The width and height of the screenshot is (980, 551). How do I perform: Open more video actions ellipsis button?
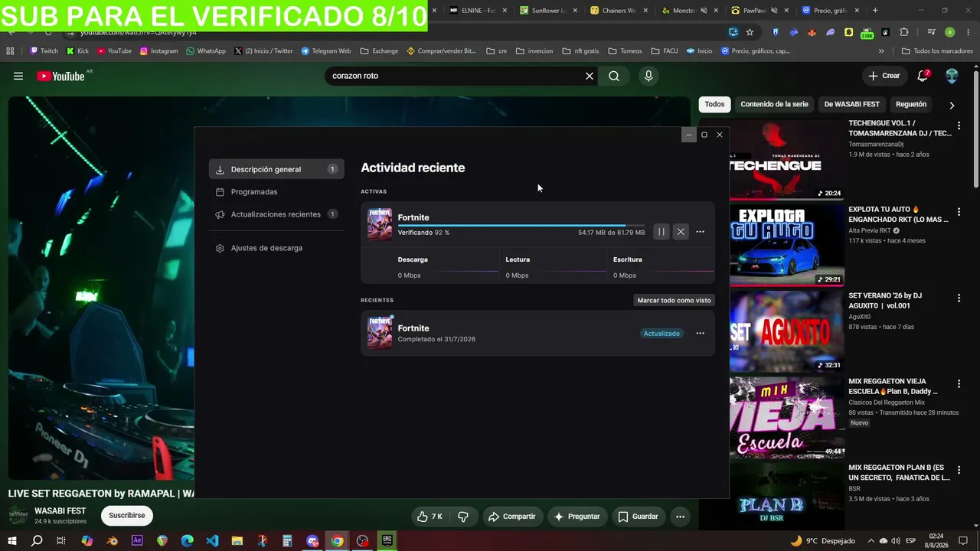point(680,517)
